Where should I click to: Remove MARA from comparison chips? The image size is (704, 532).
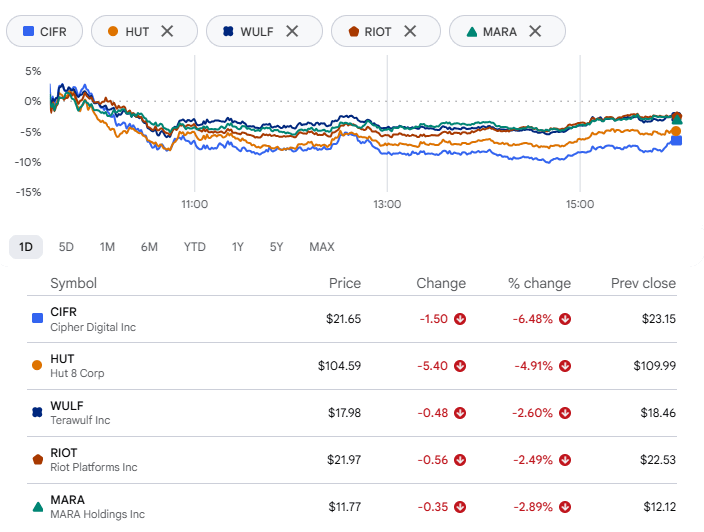pyautogui.click(x=535, y=31)
